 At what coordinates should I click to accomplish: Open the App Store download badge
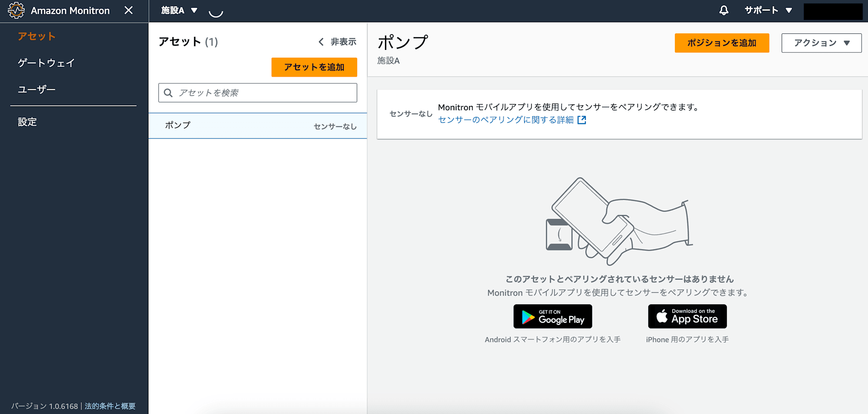tap(687, 316)
